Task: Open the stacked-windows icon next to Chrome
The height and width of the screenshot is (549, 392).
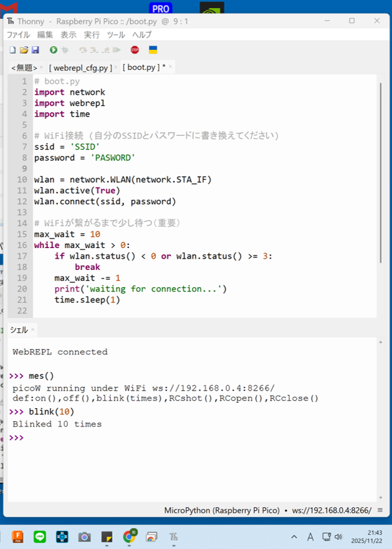Action: click(x=151, y=537)
